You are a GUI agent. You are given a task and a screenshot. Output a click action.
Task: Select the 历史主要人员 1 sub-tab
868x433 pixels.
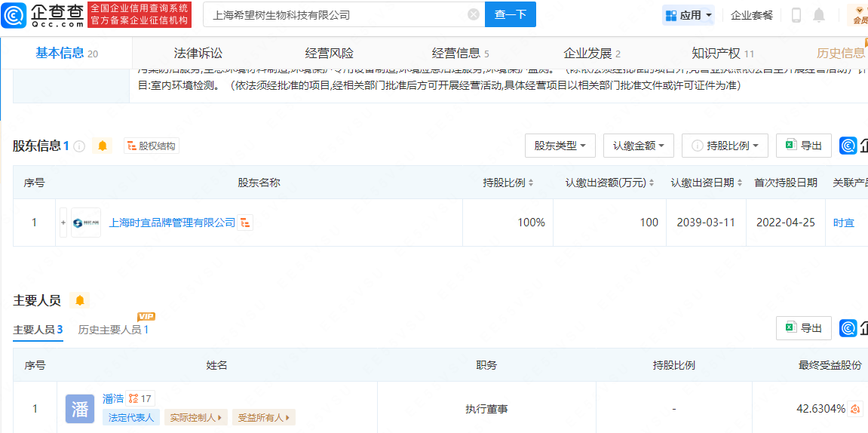(113, 330)
